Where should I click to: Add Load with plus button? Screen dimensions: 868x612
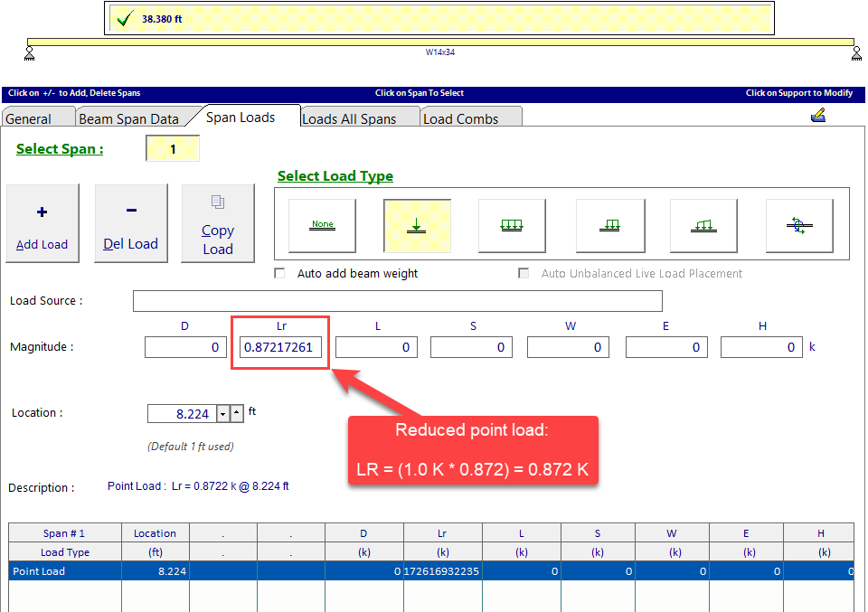pos(42,223)
